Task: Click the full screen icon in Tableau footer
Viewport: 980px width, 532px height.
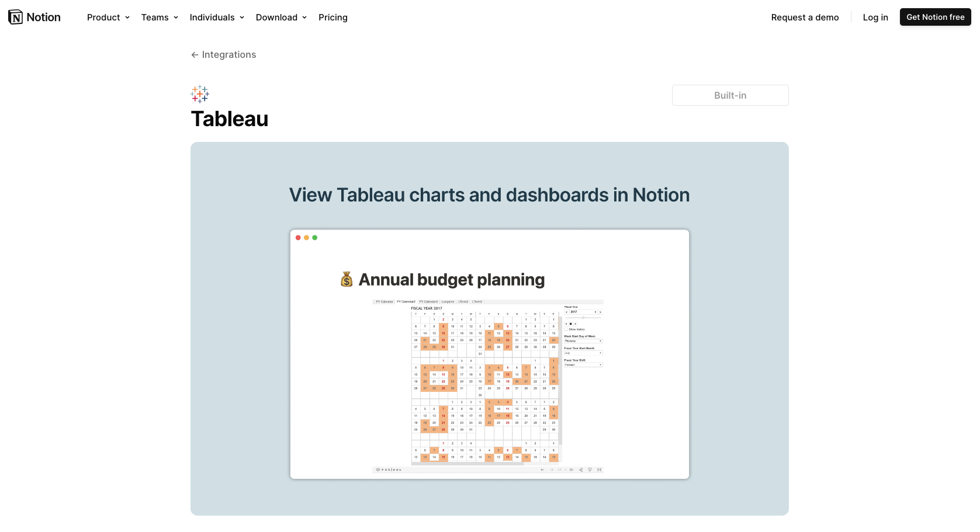Action: pos(599,470)
